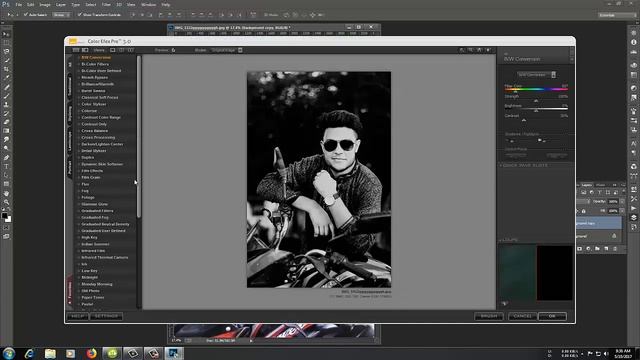Choose single image view in Color Efex
Viewport: 640px width, 360px height.
click(x=113, y=50)
